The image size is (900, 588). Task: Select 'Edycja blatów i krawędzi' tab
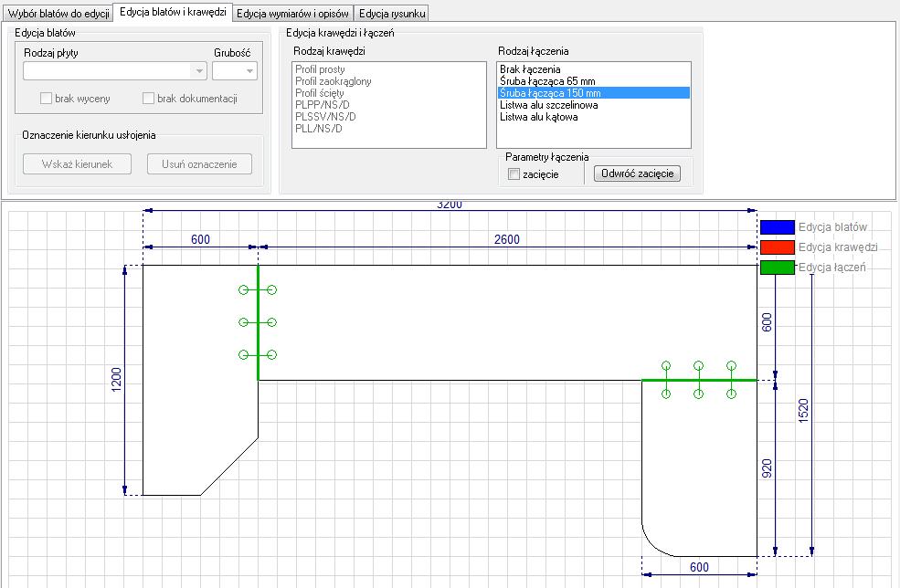click(173, 12)
